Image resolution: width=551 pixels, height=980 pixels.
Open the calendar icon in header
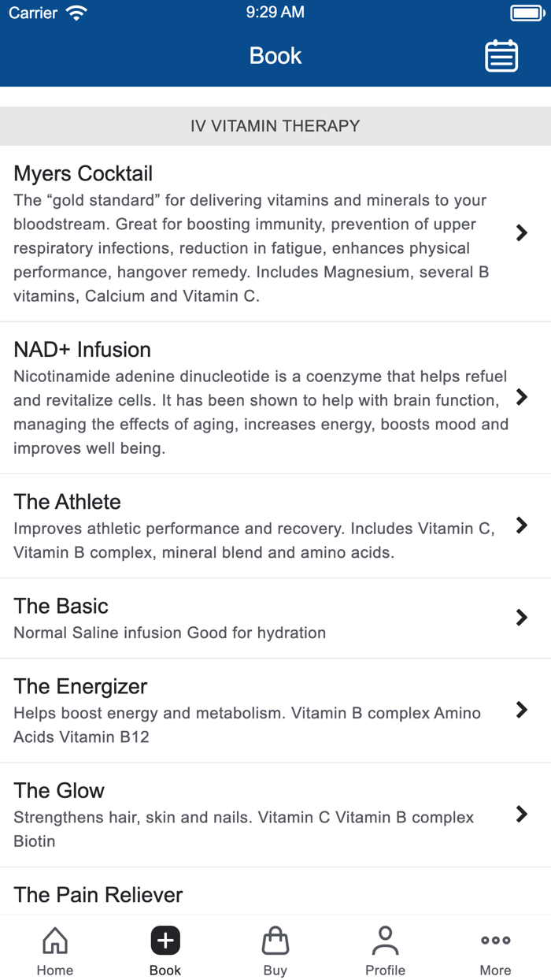tap(501, 56)
